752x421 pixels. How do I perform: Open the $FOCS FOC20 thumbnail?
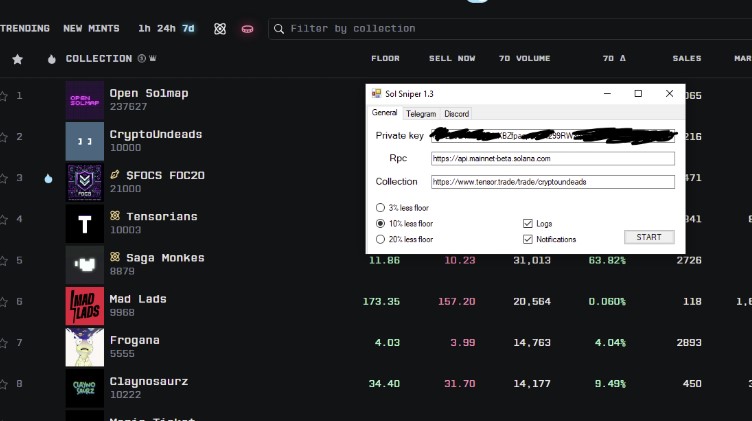point(85,182)
